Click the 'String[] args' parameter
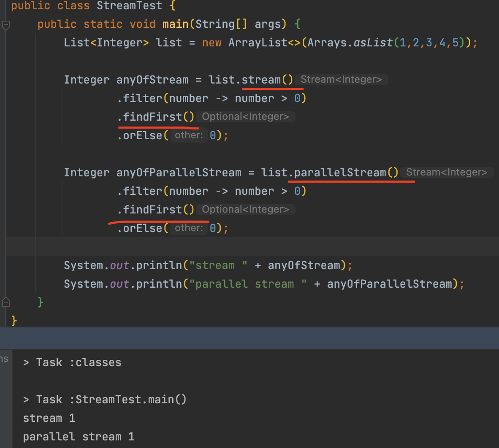499x448 pixels. tap(238, 24)
